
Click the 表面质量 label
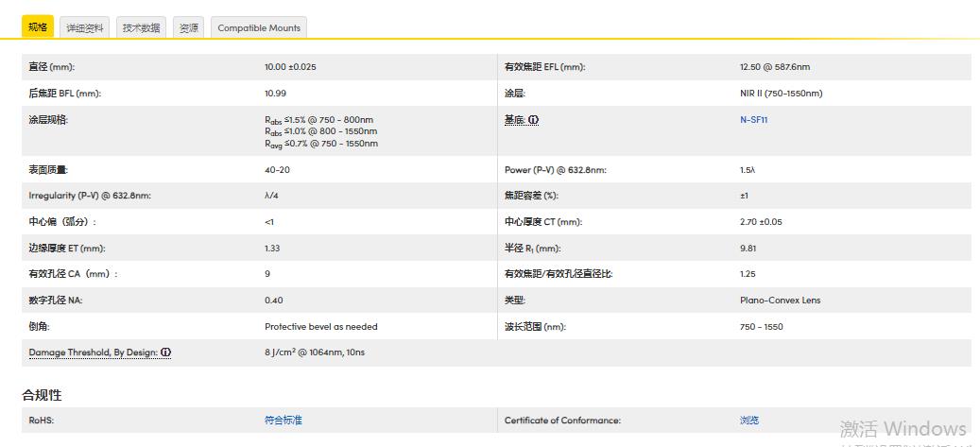pos(48,170)
